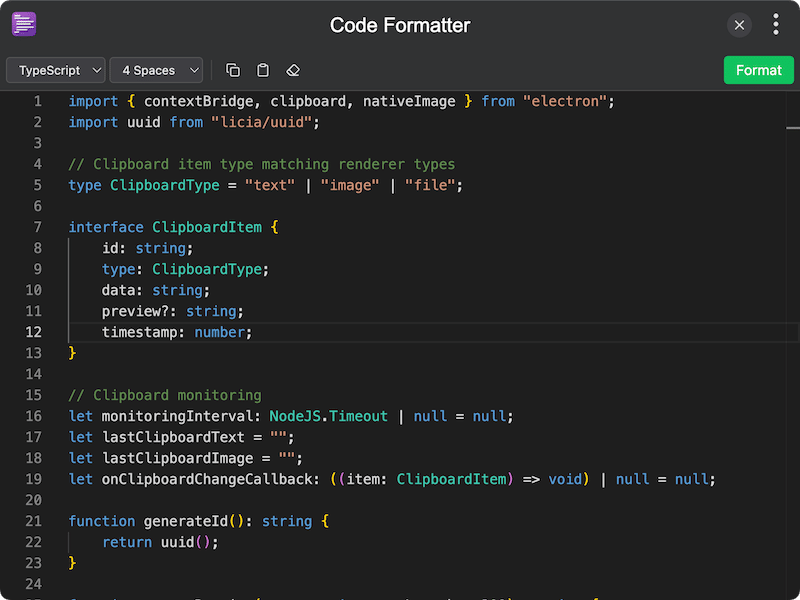Click the onClipboardChangeCallback variable name

(x=204, y=479)
